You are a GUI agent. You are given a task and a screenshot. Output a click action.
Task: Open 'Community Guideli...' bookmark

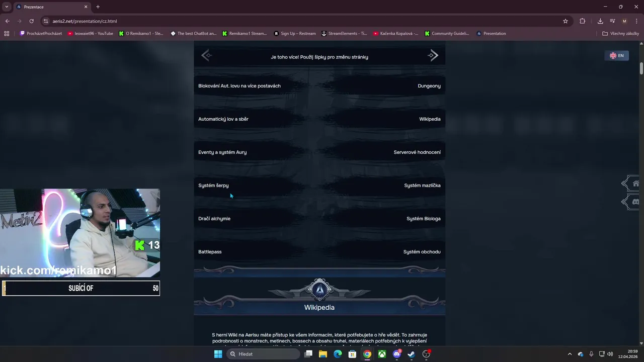[x=447, y=34]
